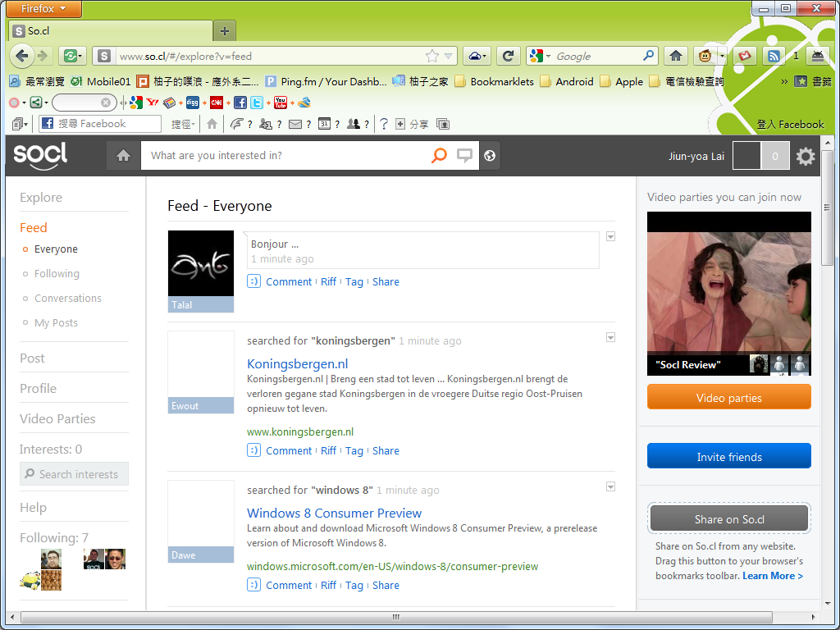Bookmark page with star icon
Screen dimensions: 840x630
pyautogui.click(x=431, y=56)
